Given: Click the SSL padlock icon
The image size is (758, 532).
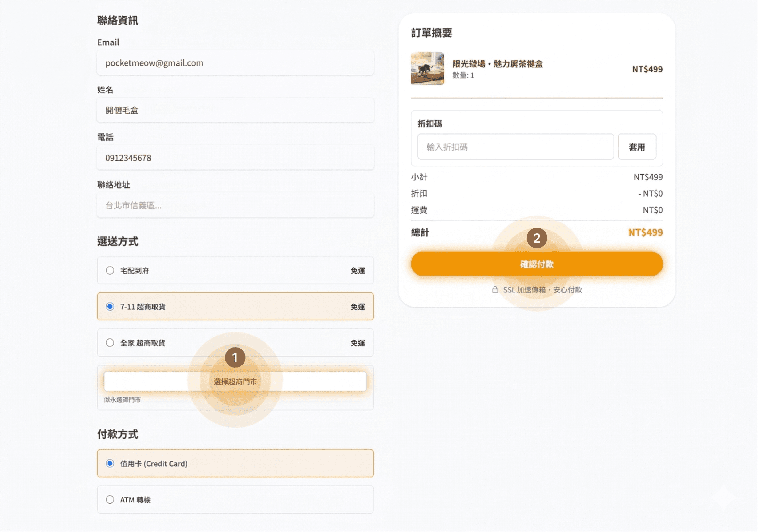Looking at the screenshot, I should (x=495, y=290).
